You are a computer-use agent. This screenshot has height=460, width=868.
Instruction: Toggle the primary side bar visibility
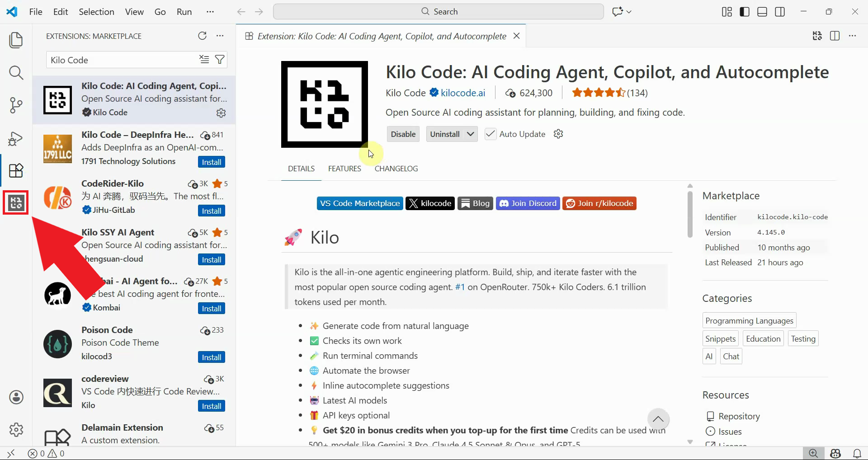(x=744, y=11)
